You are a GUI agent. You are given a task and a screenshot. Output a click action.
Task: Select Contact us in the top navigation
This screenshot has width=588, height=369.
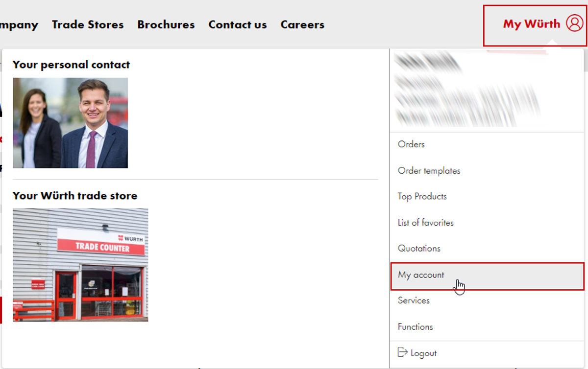pos(238,24)
